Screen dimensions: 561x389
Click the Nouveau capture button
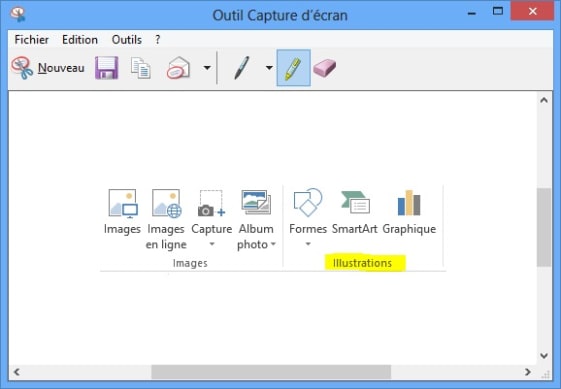click(x=48, y=68)
